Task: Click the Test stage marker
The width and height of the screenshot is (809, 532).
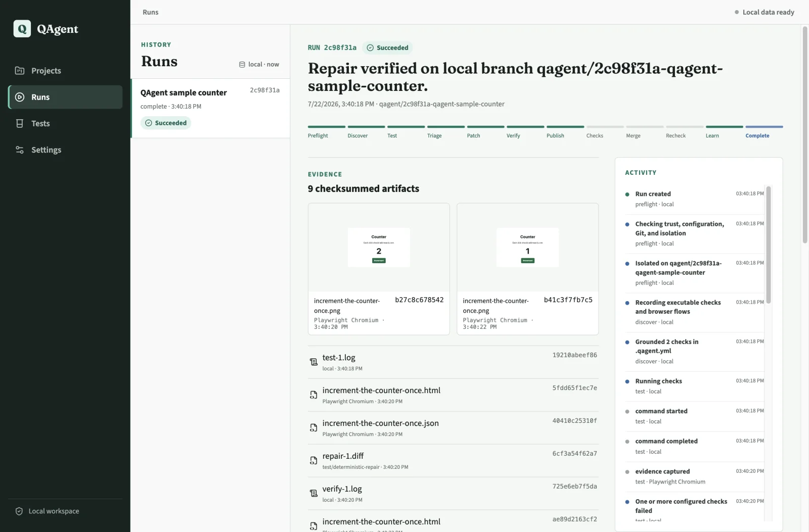Action: [406, 132]
